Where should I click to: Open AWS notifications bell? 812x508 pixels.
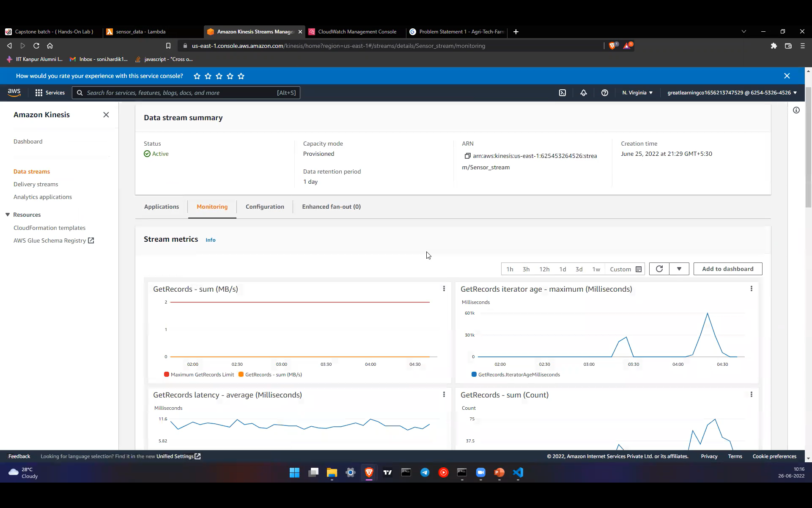584,93
